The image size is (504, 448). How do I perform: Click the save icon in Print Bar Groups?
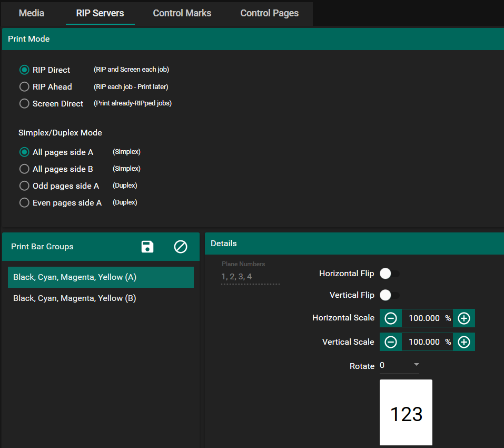(147, 247)
